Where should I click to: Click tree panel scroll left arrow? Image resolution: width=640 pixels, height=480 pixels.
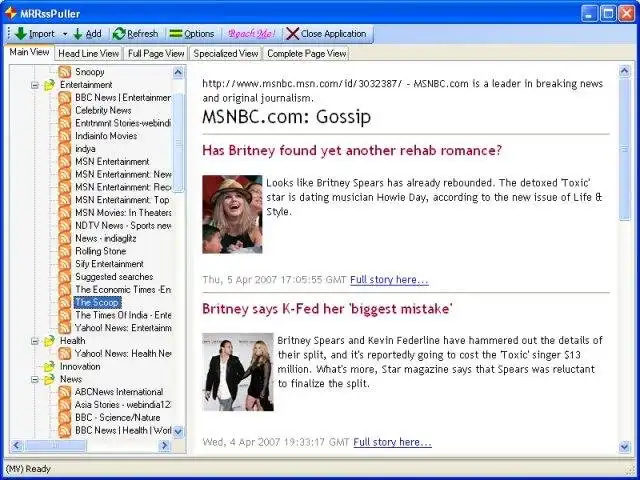click(17, 446)
